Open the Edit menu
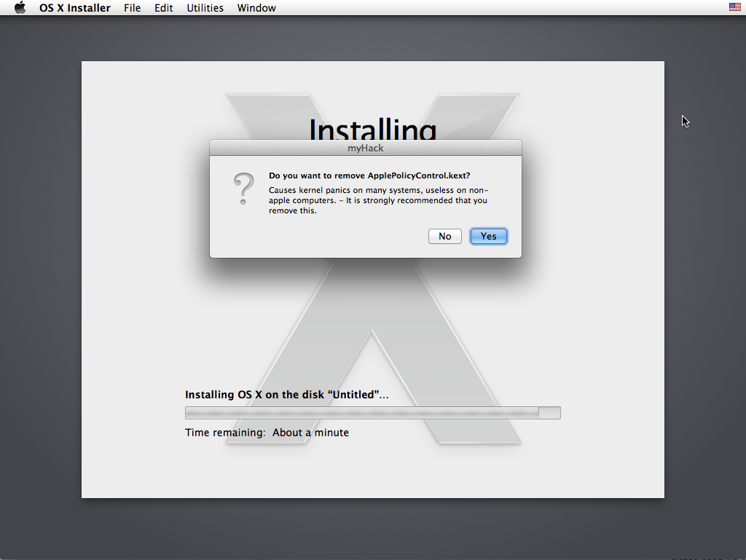The image size is (746, 560). point(163,8)
